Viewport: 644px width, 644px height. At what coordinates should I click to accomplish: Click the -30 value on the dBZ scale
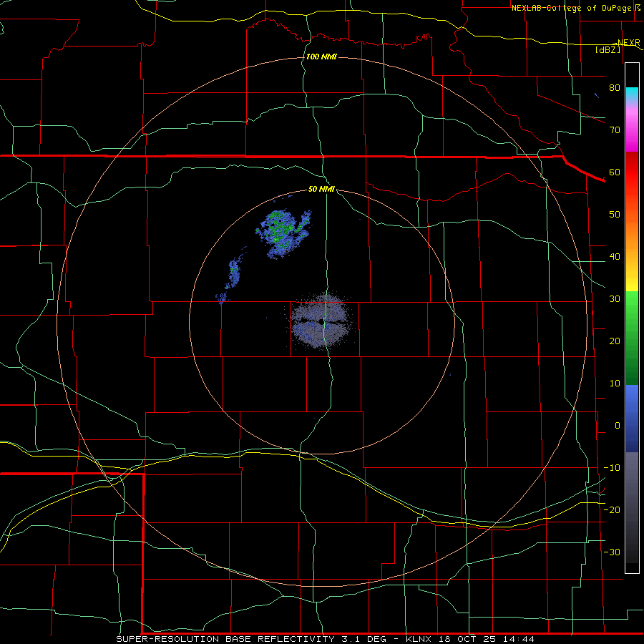pos(612,552)
